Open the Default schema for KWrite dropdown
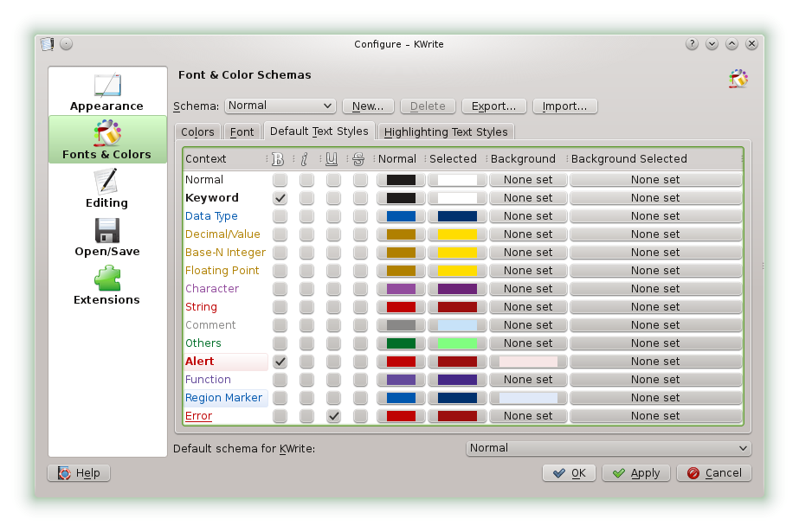 [x=609, y=448]
